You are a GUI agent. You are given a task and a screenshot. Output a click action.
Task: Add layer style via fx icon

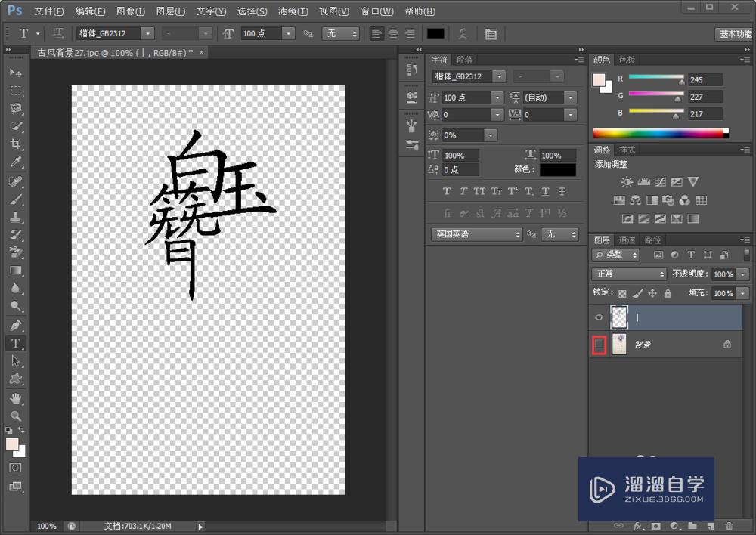coord(637,526)
